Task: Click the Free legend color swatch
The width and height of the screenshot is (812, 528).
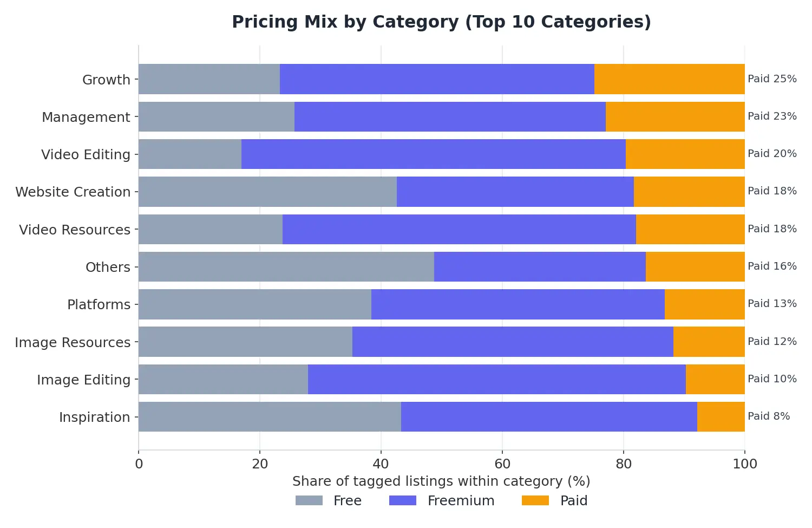Action: [x=309, y=500]
